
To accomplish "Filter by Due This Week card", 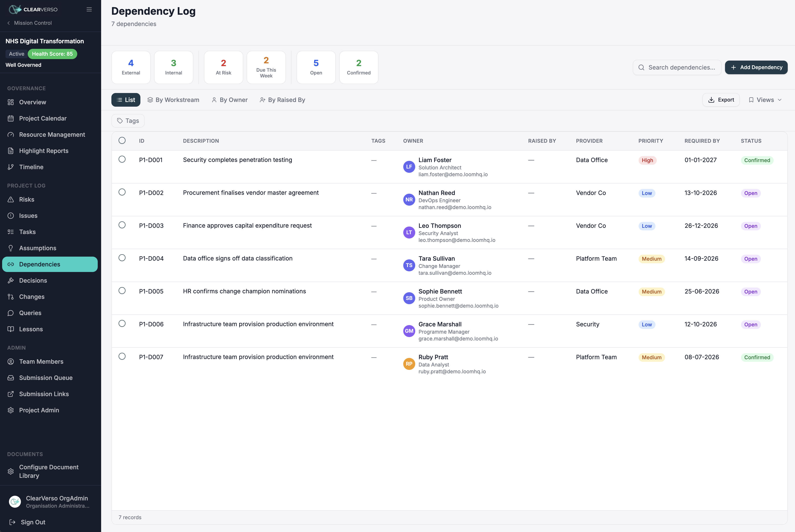I will click(266, 68).
